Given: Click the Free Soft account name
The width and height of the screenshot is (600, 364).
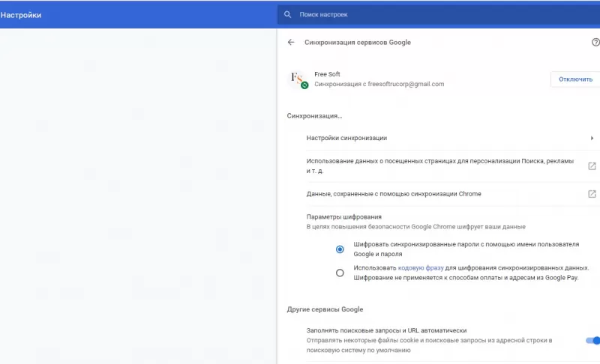Looking at the screenshot, I should tap(327, 74).
